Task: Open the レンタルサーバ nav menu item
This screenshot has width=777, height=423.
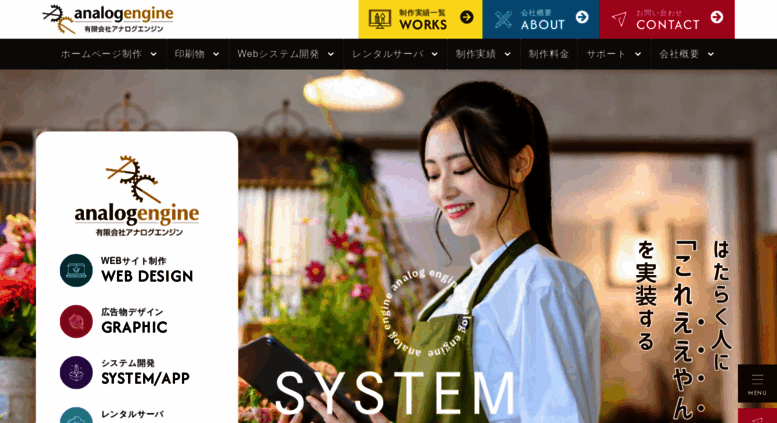Action: pyautogui.click(x=388, y=54)
